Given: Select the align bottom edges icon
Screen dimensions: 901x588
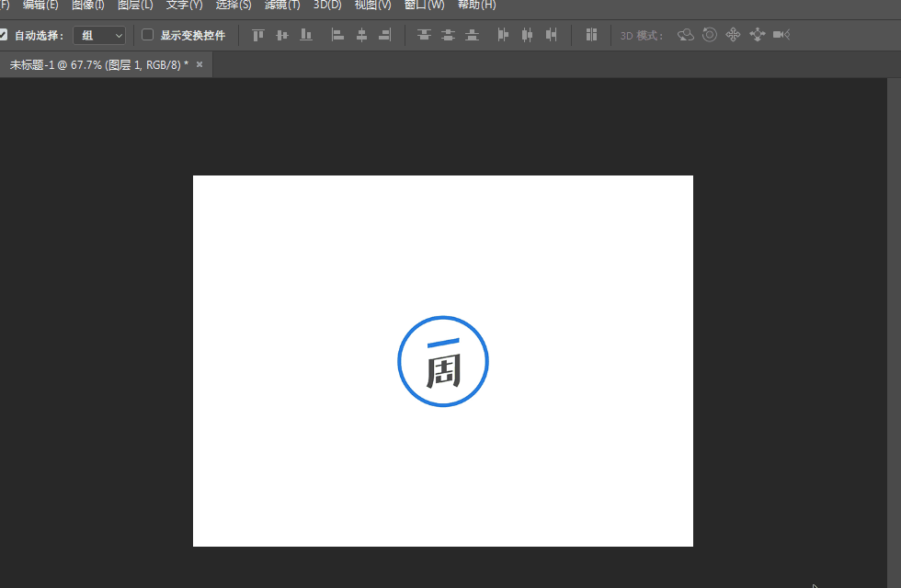Looking at the screenshot, I should [x=305, y=35].
